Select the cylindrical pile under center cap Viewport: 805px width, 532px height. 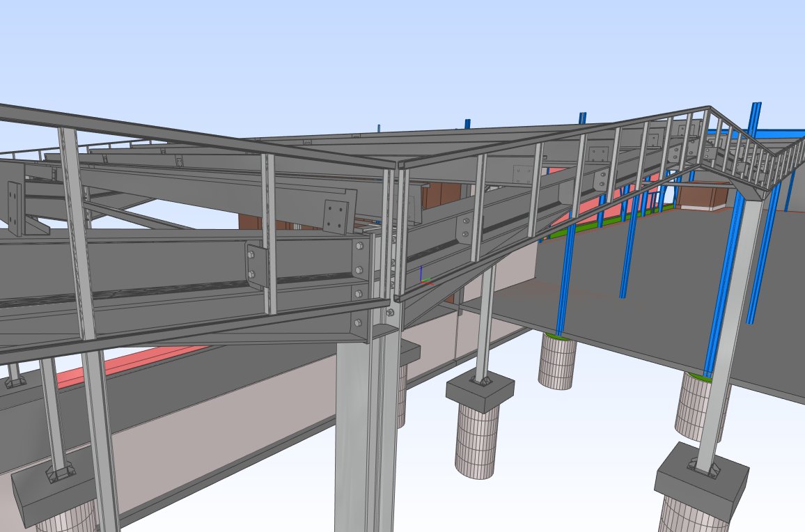(x=477, y=442)
